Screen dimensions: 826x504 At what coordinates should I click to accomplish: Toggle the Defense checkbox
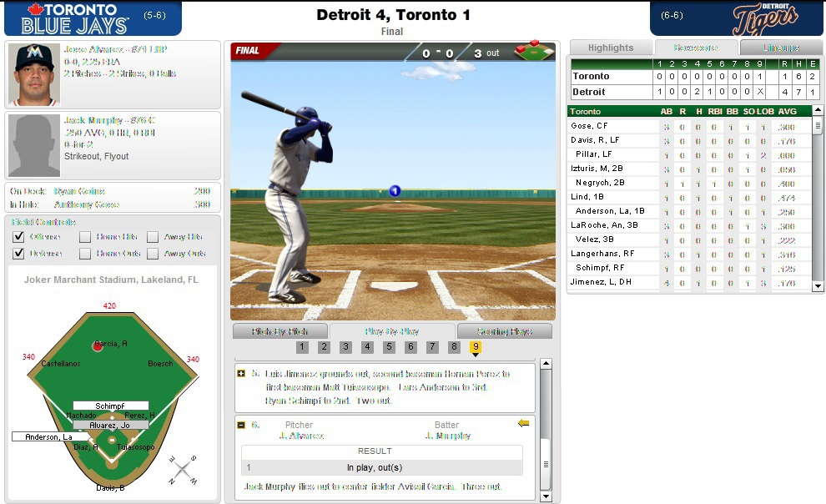[18, 254]
